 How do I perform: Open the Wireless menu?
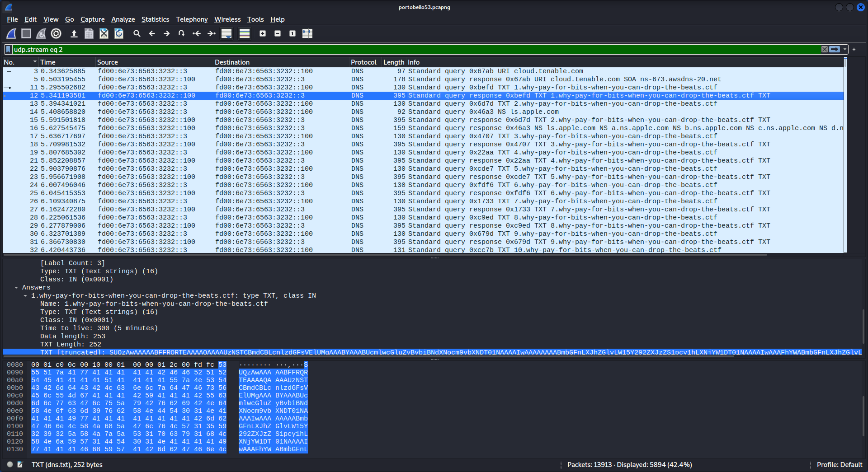227,19
